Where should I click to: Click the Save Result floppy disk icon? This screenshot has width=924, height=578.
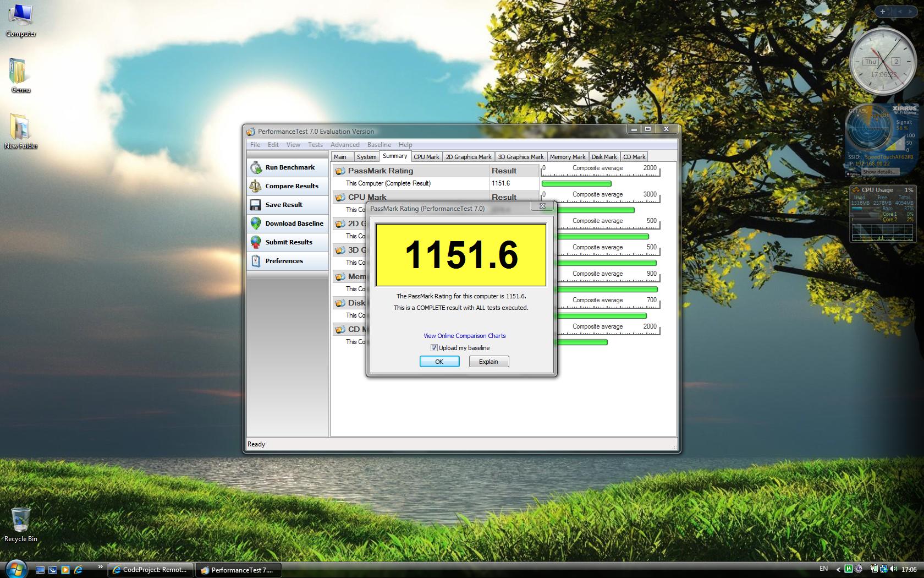point(256,205)
